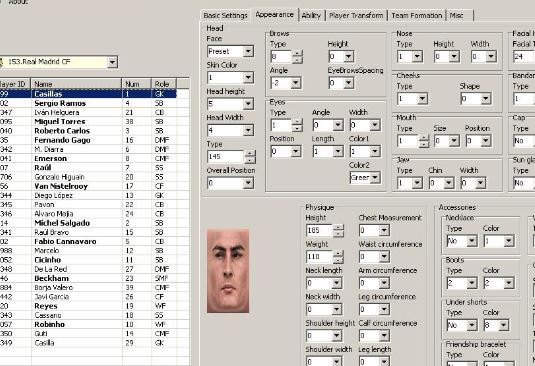
Task: Click the Head Type value field 145
Action: [x=227, y=157]
